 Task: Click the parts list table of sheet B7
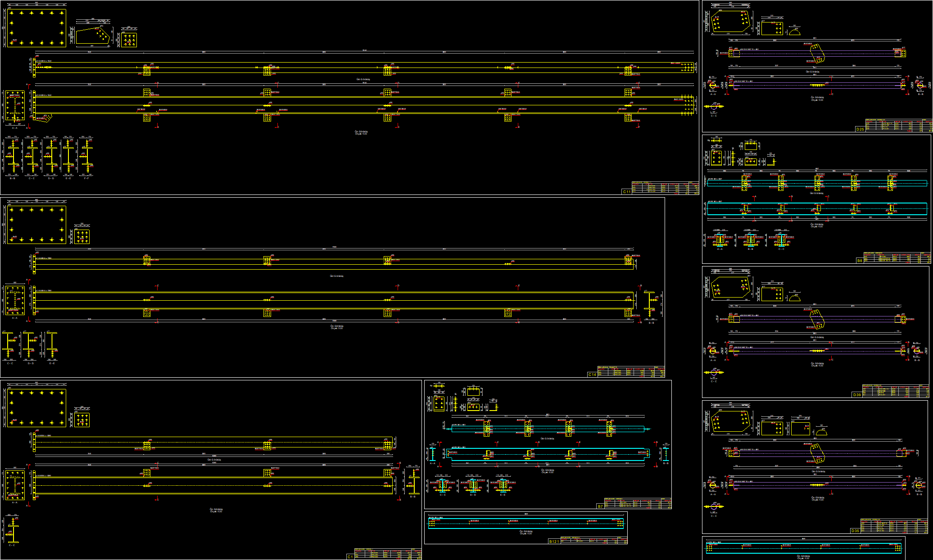(638, 503)
